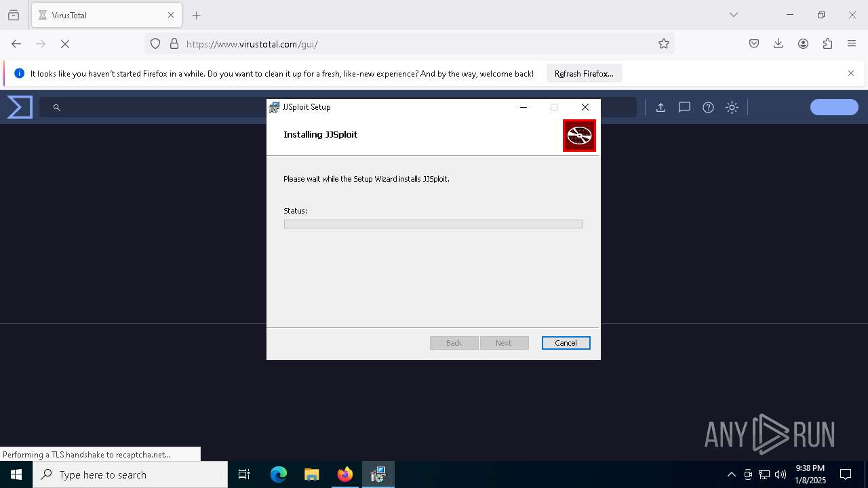Open Windows notification center
Image resolution: width=868 pixels, height=488 pixels.
(x=846, y=474)
